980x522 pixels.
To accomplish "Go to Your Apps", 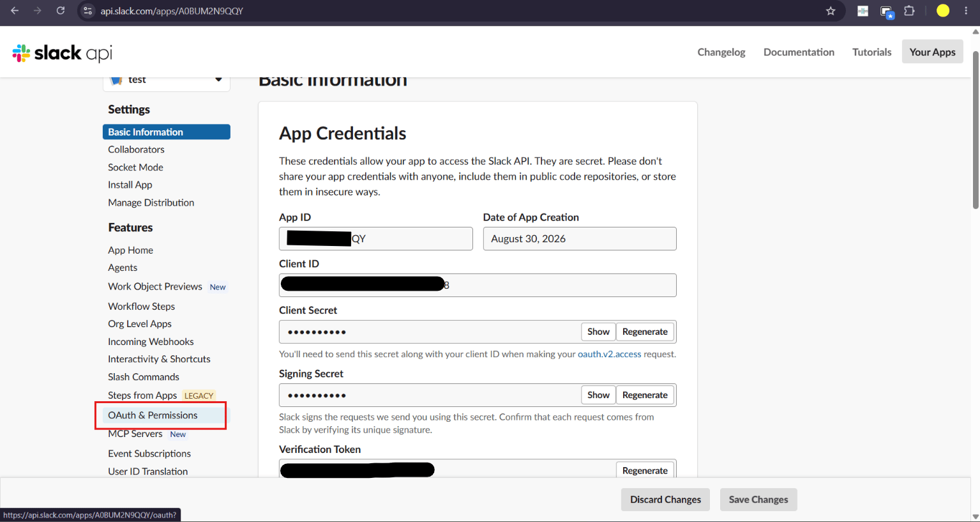I will [x=932, y=52].
